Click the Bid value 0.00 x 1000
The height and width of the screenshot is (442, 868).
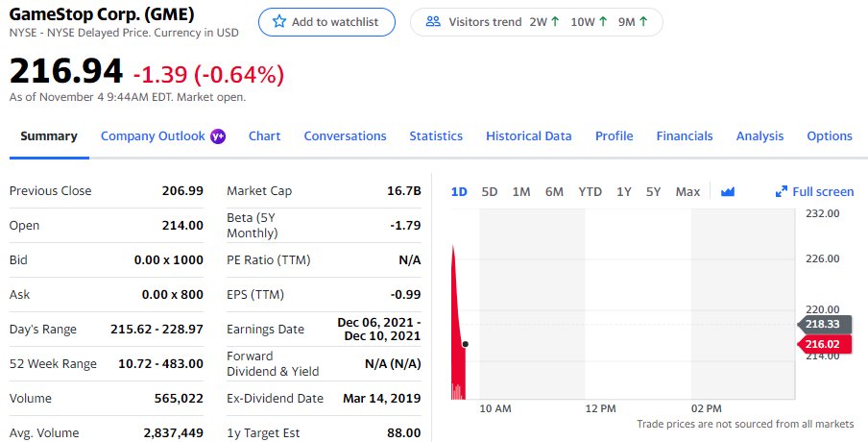(169, 259)
